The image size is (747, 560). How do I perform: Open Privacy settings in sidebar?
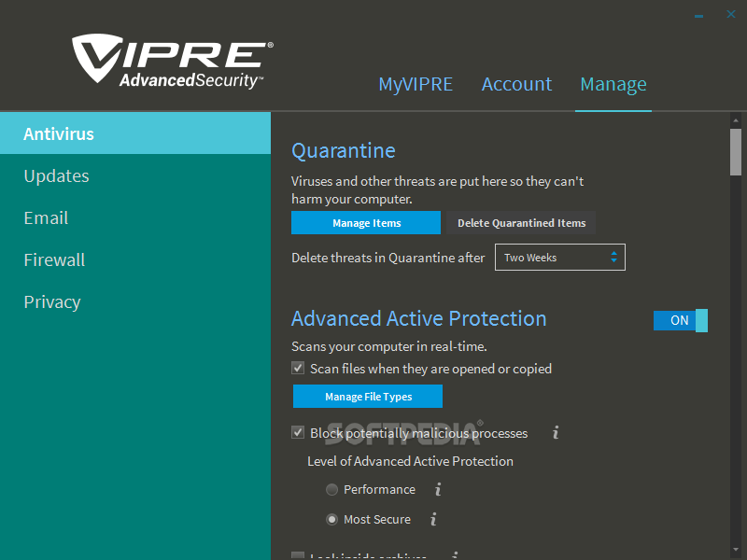point(135,301)
